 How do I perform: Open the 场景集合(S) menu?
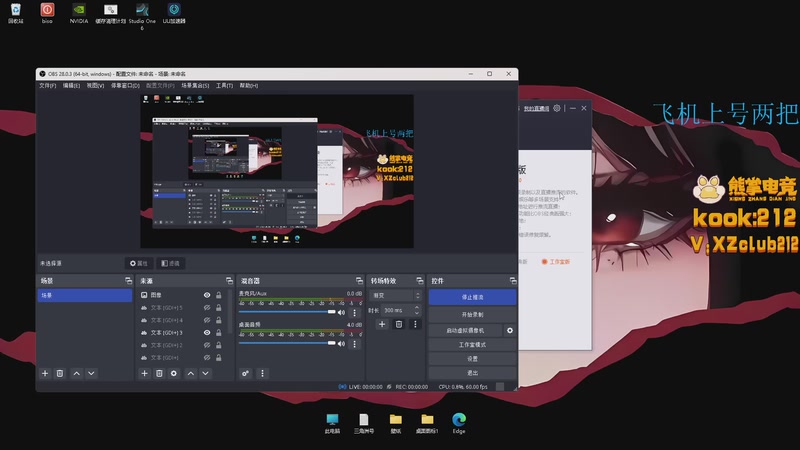(195, 86)
